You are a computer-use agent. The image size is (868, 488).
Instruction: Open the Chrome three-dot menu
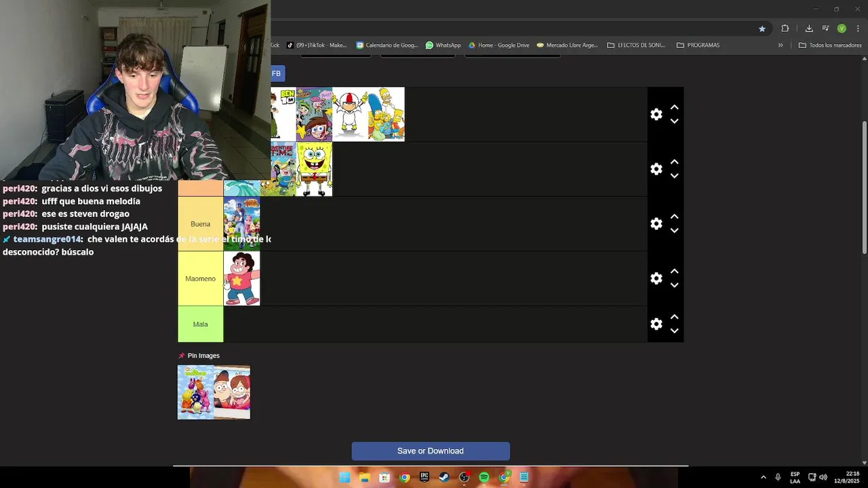[858, 28]
